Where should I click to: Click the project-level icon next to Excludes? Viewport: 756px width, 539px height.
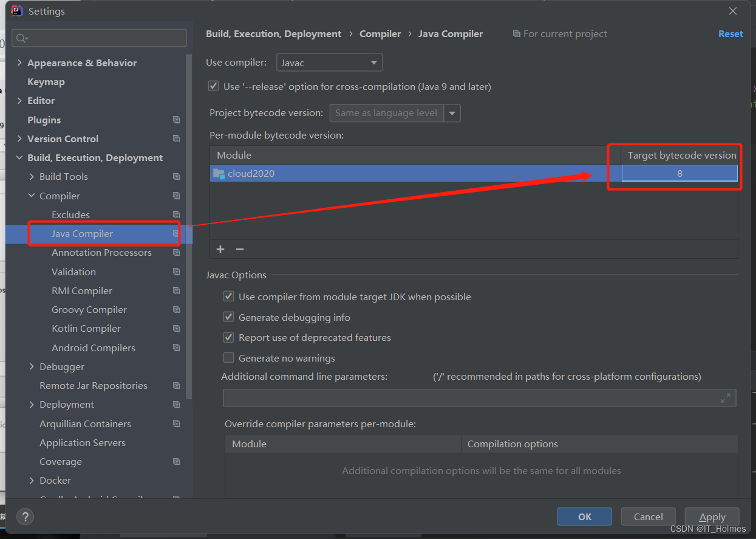[x=176, y=215]
